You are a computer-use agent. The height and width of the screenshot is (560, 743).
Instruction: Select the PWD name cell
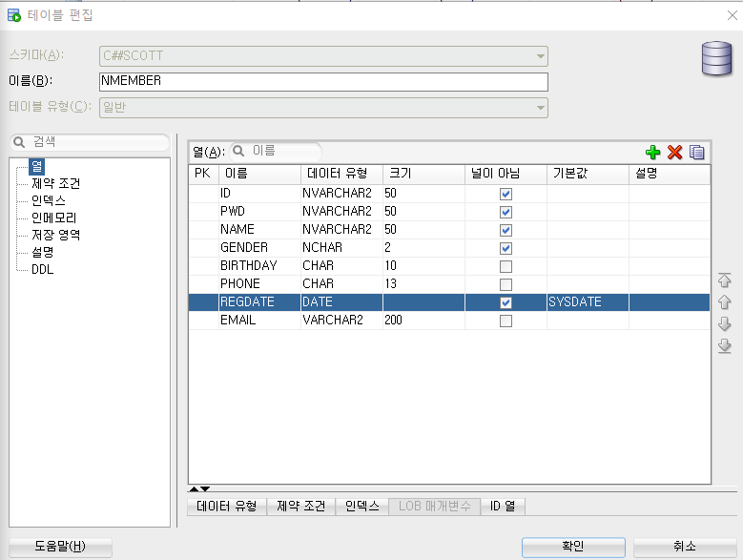(x=259, y=212)
